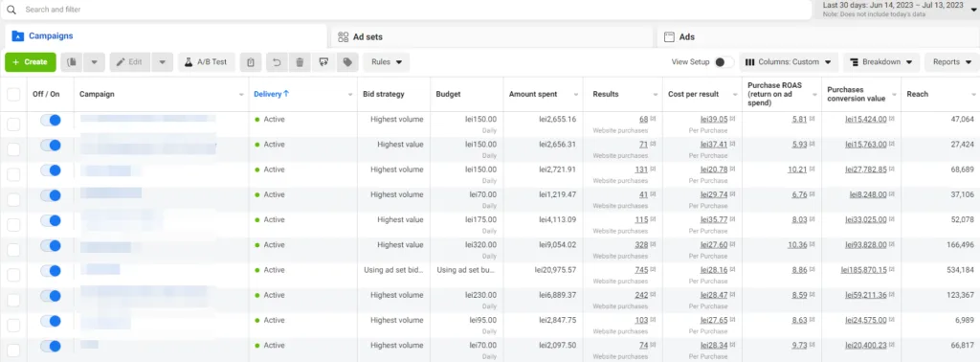Open the 103 website purchases link
This screenshot has height=362, width=980.
[641, 320]
